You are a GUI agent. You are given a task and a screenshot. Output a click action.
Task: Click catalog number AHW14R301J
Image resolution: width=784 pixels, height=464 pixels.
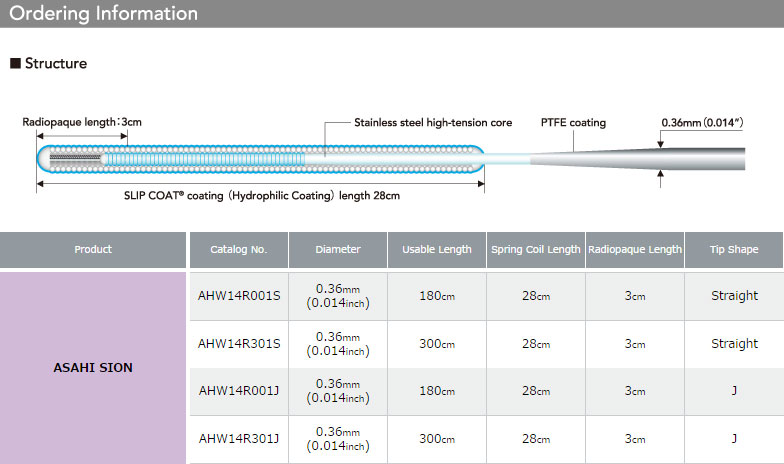(239, 439)
